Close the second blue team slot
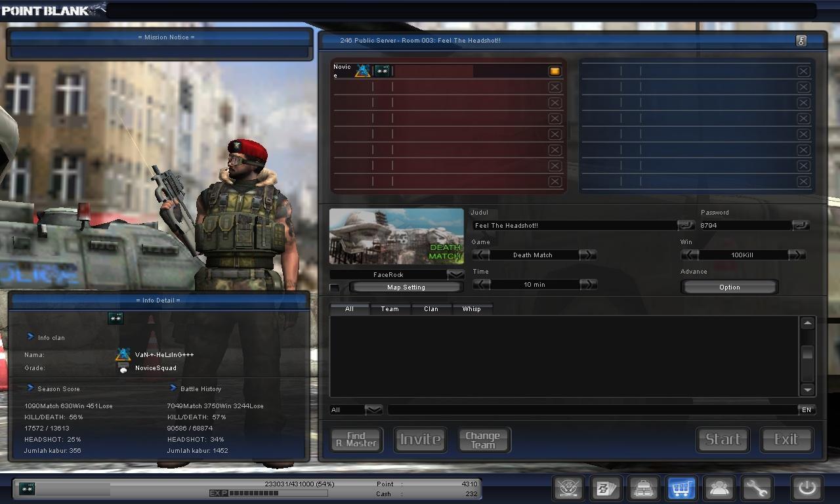 point(803,87)
